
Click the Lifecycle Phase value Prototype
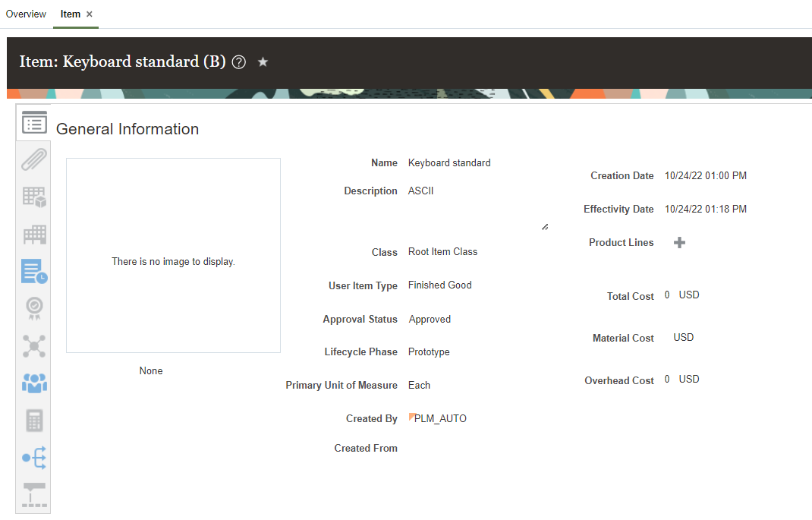click(429, 351)
